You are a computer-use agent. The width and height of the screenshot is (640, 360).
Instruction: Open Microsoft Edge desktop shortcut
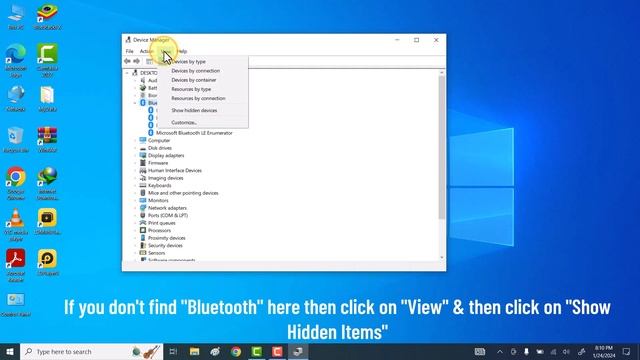(16, 60)
